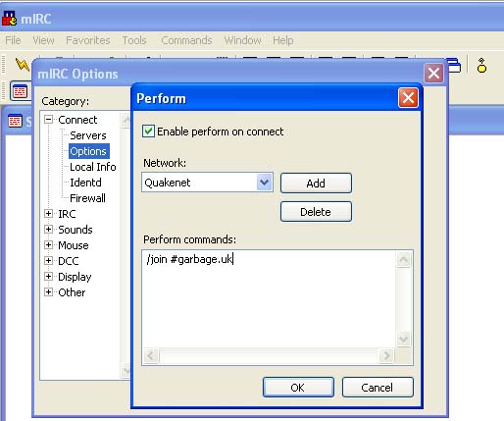The height and width of the screenshot is (421, 504).
Task: Click inside the Perform commands text box
Action: (x=269, y=299)
